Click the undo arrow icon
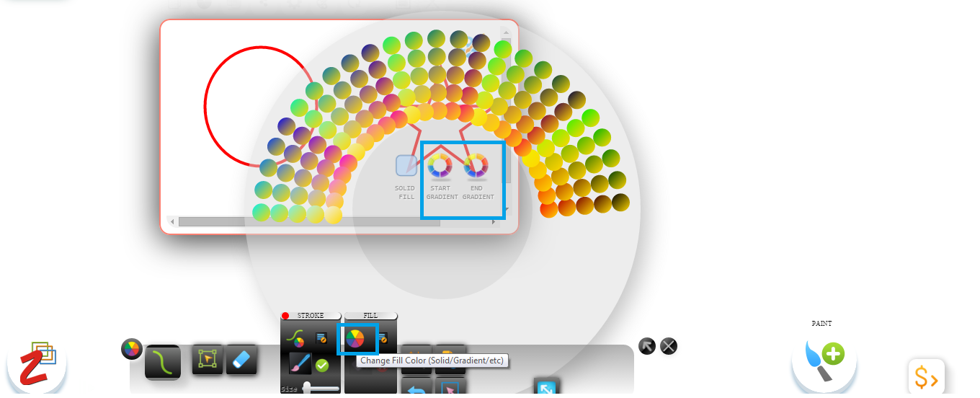 point(416,389)
